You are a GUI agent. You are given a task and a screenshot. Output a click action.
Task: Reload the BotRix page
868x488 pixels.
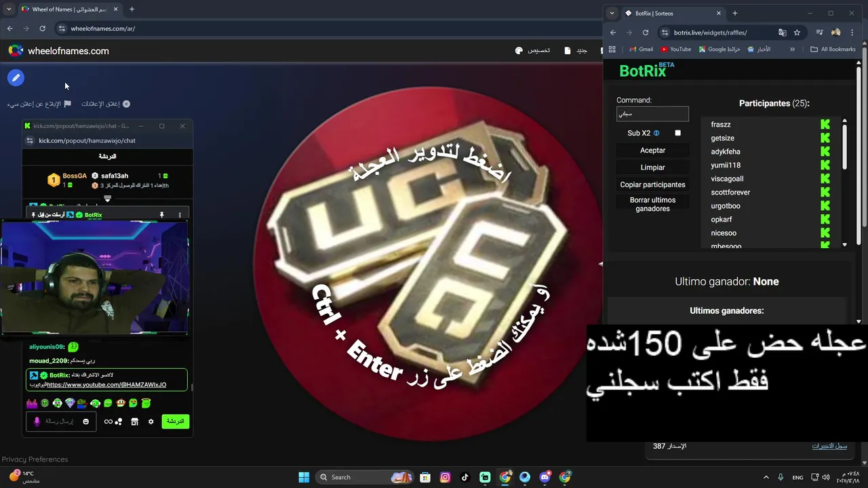tap(646, 33)
